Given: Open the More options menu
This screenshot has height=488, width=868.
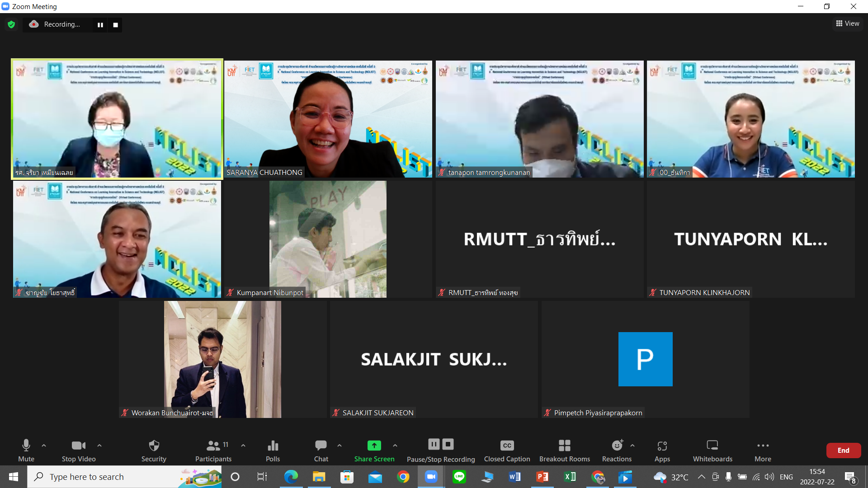Looking at the screenshot, I should point(763,450).
